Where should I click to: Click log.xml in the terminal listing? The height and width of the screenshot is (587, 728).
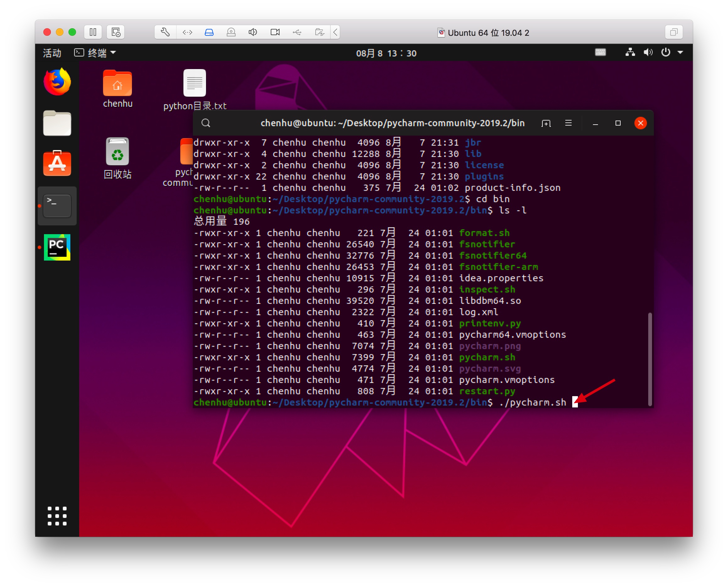pyautogui.click(x=478, y=312)
